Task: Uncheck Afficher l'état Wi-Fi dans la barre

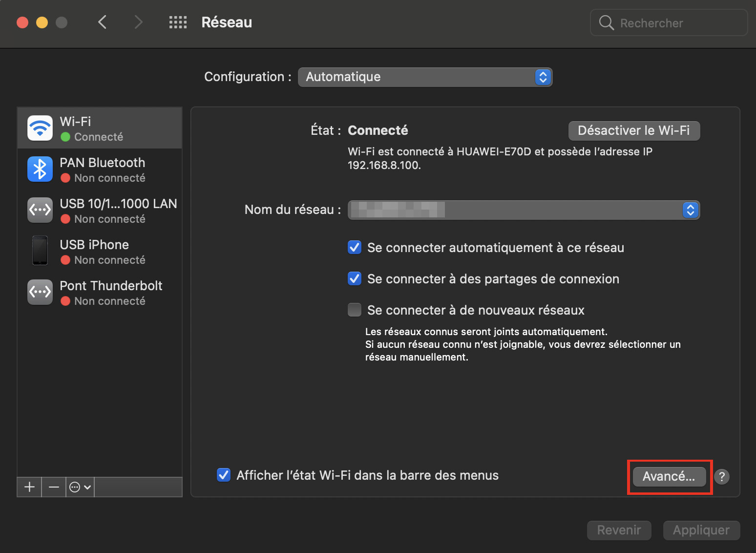Action: coord(224,475)
